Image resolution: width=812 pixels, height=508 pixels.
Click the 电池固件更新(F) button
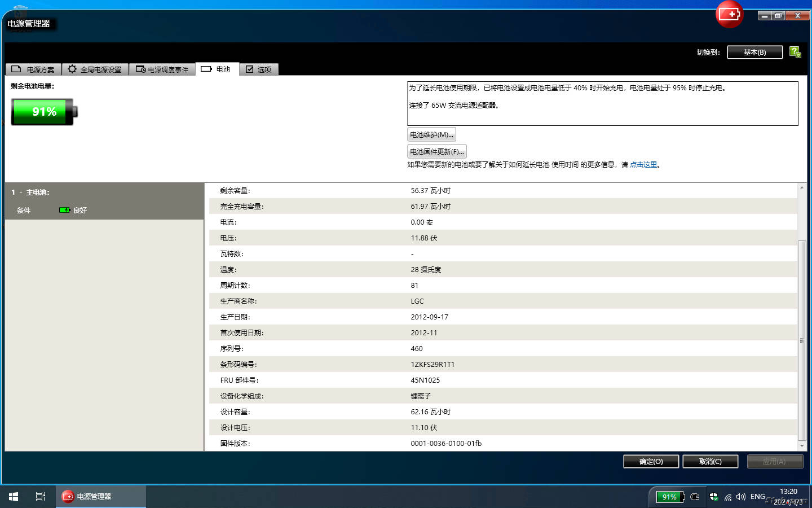tap(436, 152)
